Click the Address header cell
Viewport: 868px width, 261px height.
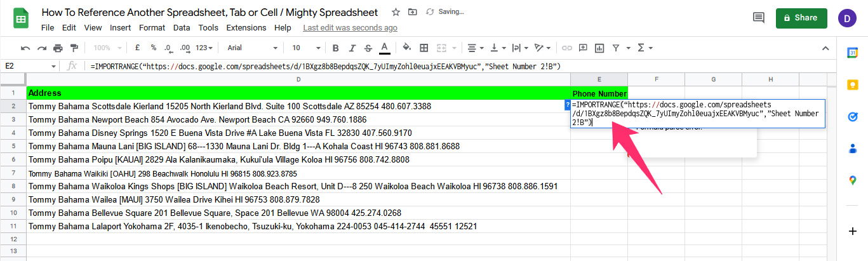click(298, 93)
